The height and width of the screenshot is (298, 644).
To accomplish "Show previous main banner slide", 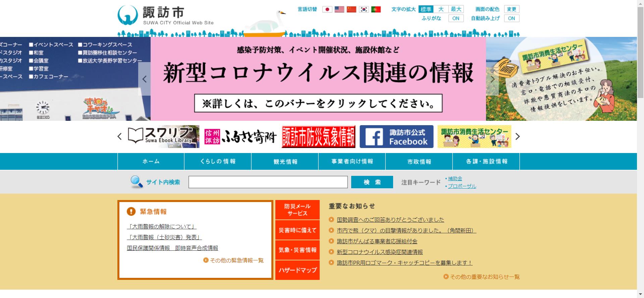I will click(x=145, y=79).
